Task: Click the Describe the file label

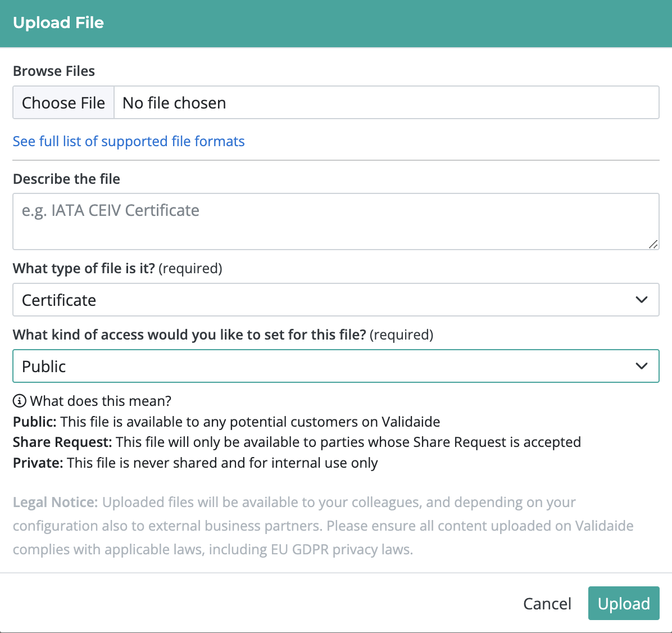Action: [x=66, y=179]
